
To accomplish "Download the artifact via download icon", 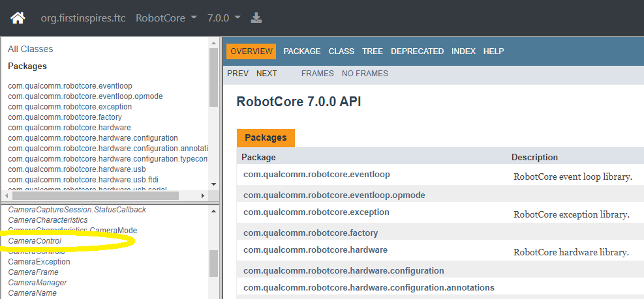I will pyautogui.click(x=256, y=18).
